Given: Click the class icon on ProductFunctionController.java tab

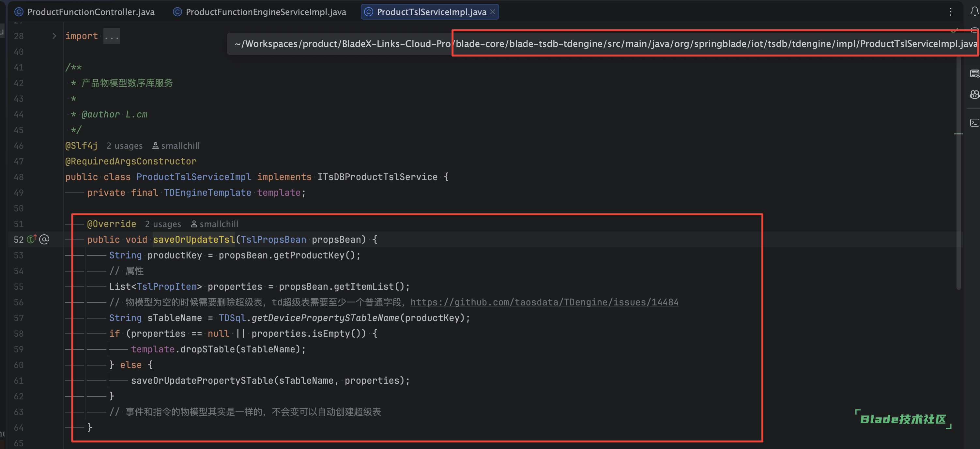Looking at the screenshot, I should [x=19, y=12].
